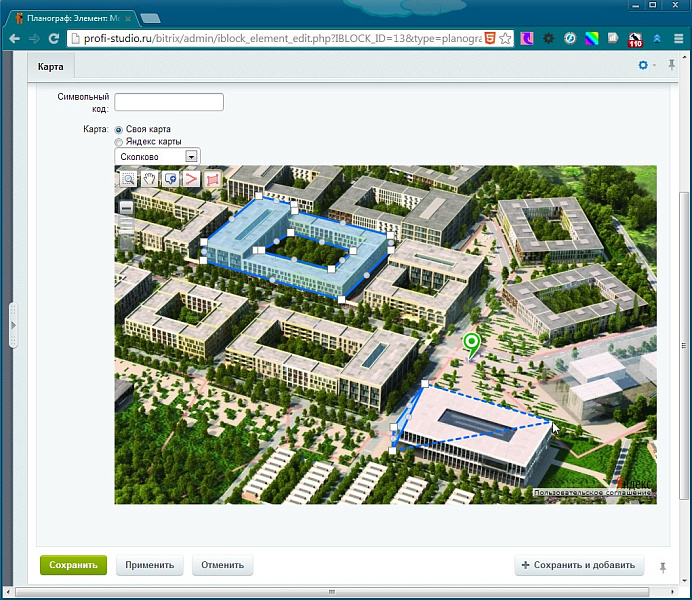Click the green 'Сохранить' button
The width and height of the screenshot is (692, 600).
(x=73, y=565)
